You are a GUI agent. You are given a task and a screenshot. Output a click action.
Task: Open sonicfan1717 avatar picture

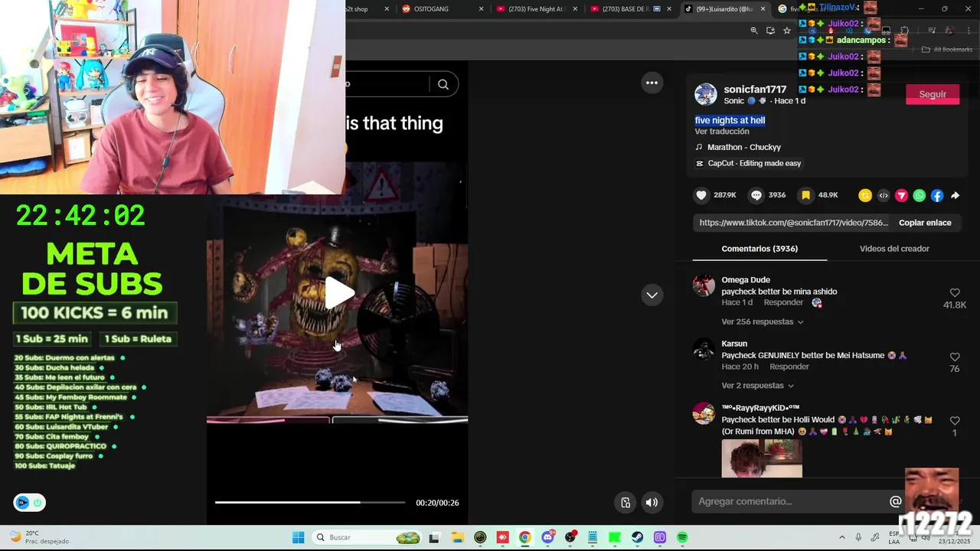706,94
